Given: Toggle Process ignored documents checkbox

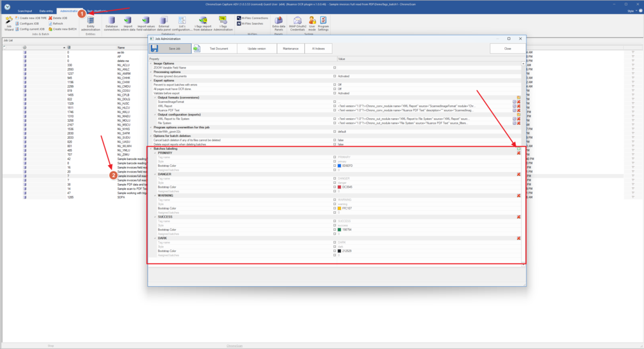Looking at the screenshot, I should pos(335,76).
